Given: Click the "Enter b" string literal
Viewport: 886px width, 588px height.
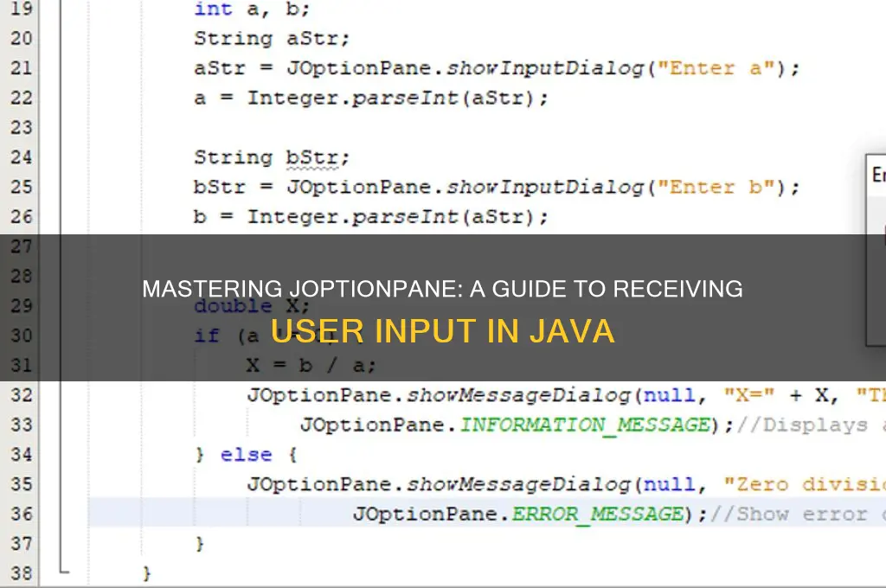Looking at the screenshot, I should 716,187.
